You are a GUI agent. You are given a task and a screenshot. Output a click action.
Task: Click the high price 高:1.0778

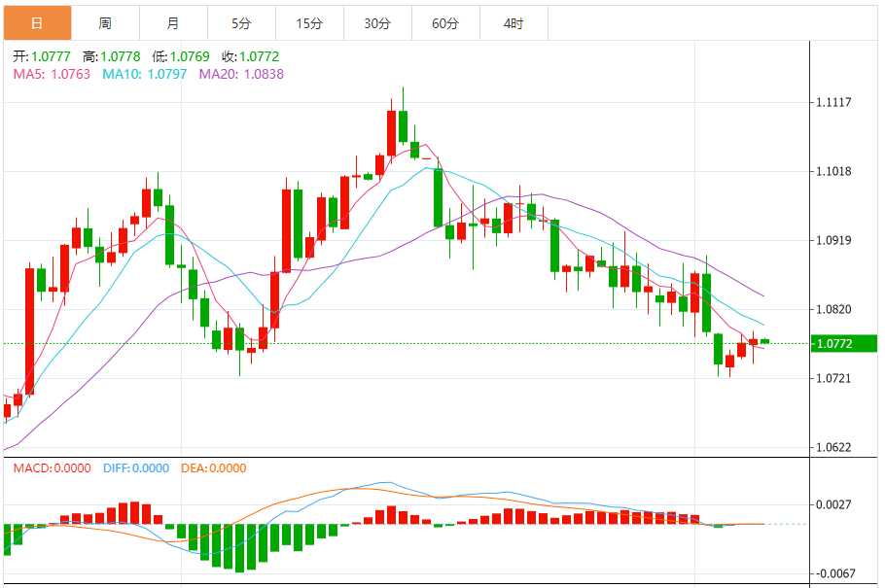click(111, 56)
